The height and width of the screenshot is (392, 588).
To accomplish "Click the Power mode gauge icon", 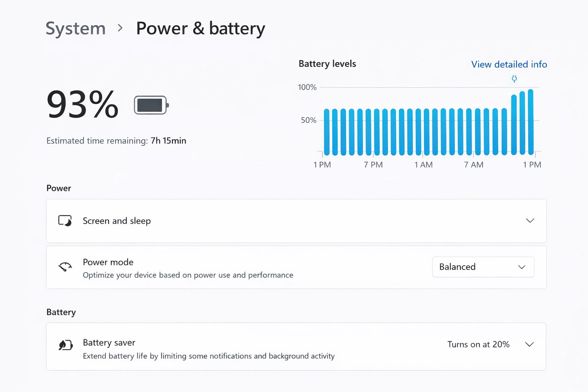I will 65,267.
